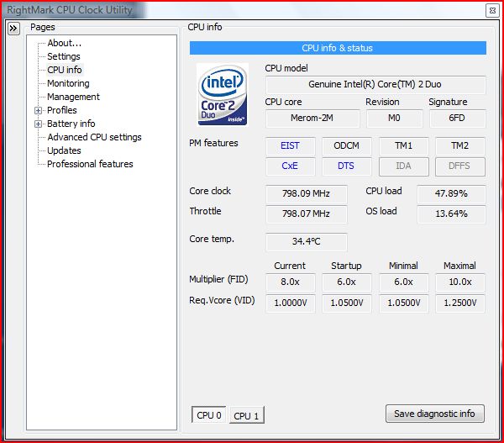Click the Signature value '6FD'
The height and width of the screenshot is (443, 504).
(x=457, y=118)
